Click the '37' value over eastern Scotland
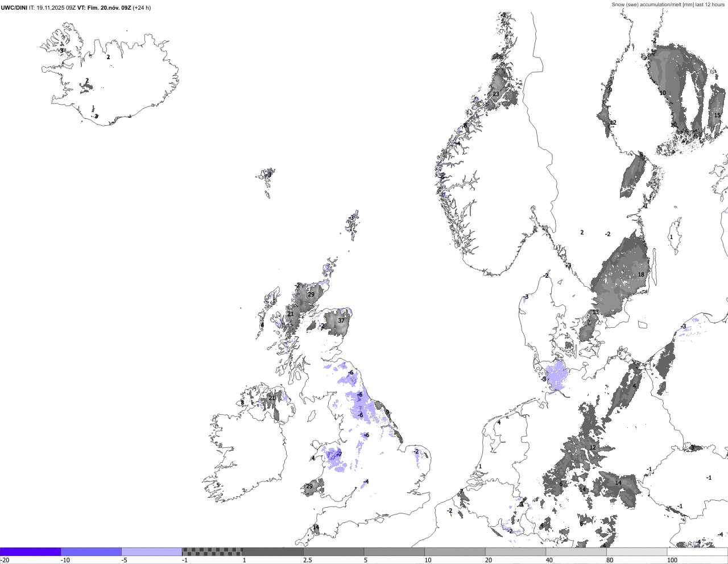The height and width of the screenshot is (564, 728). click(341, 320)
